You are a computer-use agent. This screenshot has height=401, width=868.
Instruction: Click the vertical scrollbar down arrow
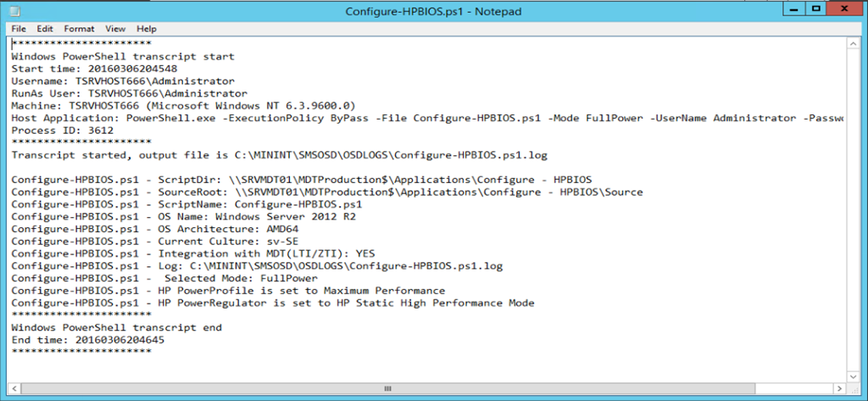pyautogui.click(x=854, y=373)
